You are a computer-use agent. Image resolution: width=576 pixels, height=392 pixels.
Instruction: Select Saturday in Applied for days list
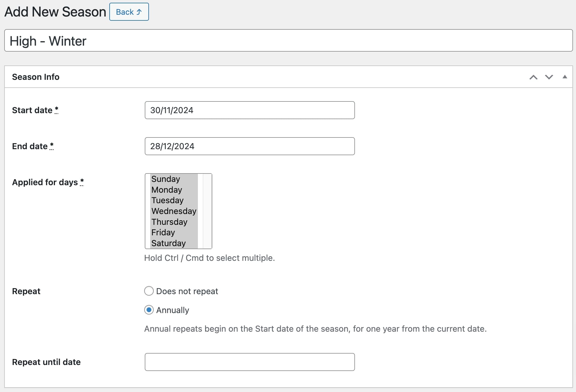[x=174, y=243]
